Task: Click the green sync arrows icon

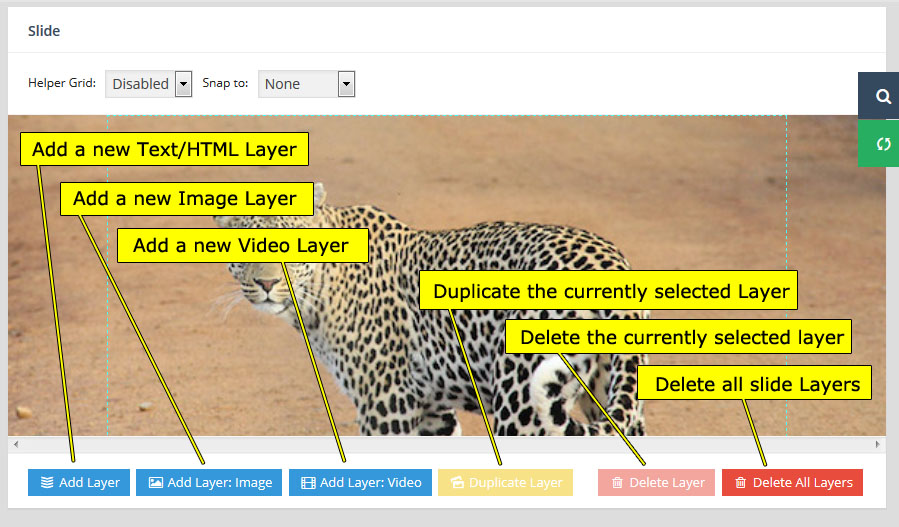Action: tap(883, 144)
